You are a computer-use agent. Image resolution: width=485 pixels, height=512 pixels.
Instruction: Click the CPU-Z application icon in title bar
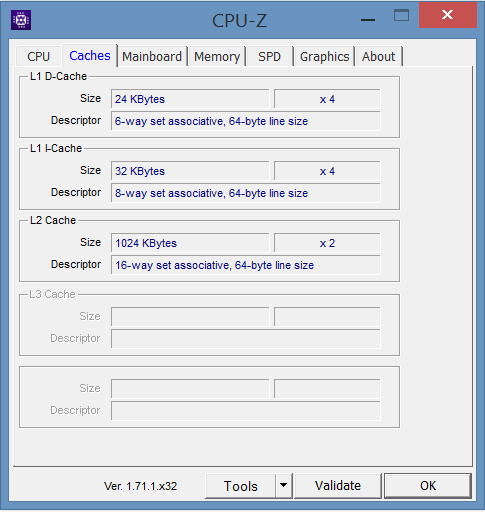(x=21, y=20)
